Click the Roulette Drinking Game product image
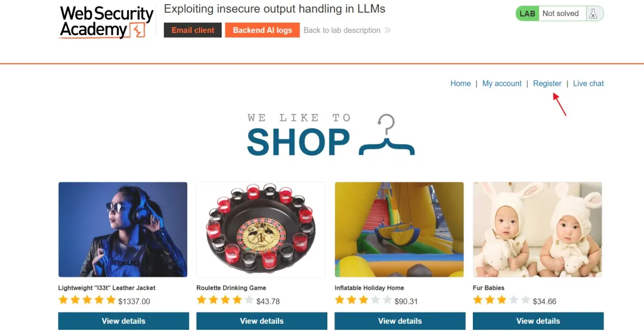 [261, 230]
